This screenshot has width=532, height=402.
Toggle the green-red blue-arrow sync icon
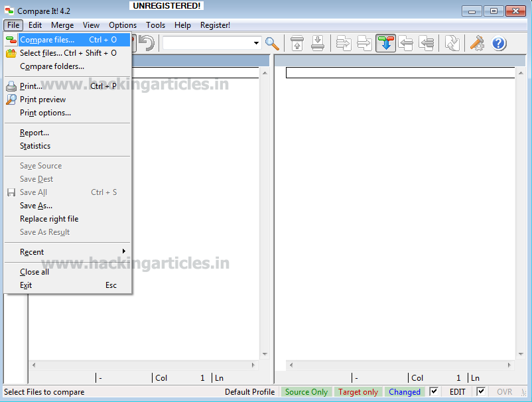(x=386, y=43)
